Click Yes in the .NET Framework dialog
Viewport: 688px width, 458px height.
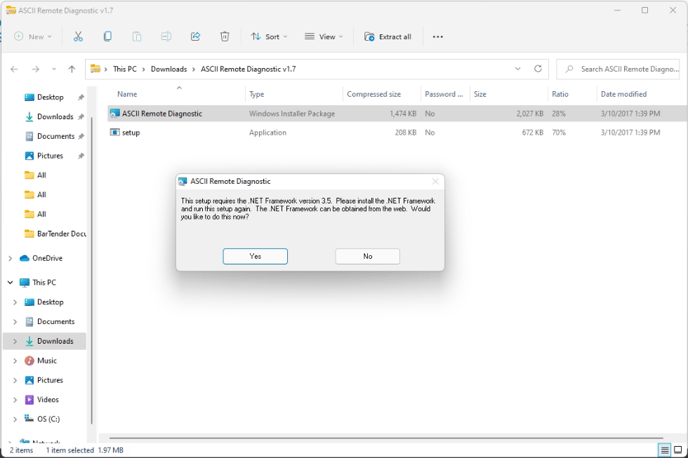(255, 257)
